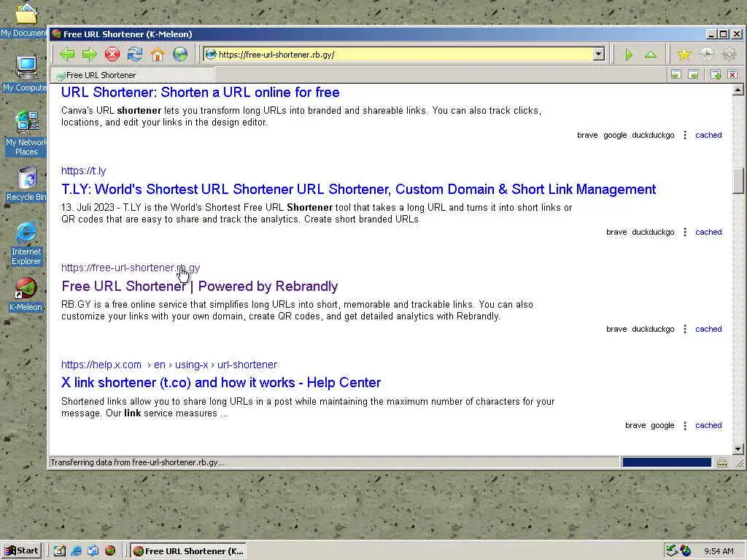747x560 pixels.
Task: Open cached copy of the Rebrandly result
Action: tap(708, 329)
